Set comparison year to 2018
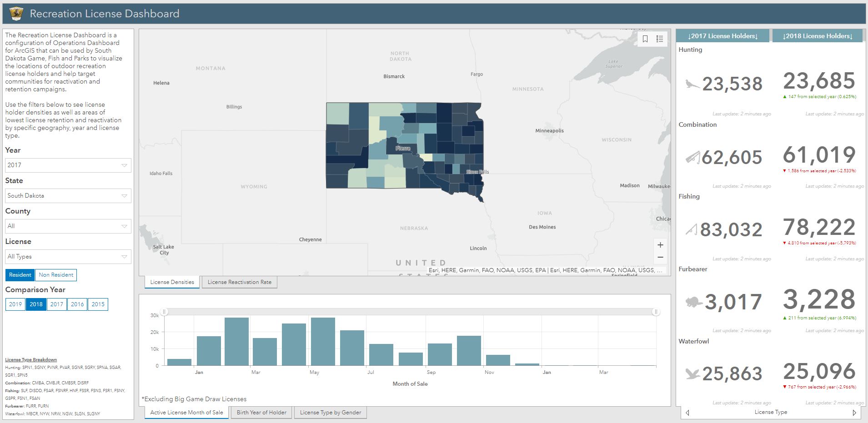The width and height of the screenshot is (868, 423). pyautogui.click(x=36, y=304)
